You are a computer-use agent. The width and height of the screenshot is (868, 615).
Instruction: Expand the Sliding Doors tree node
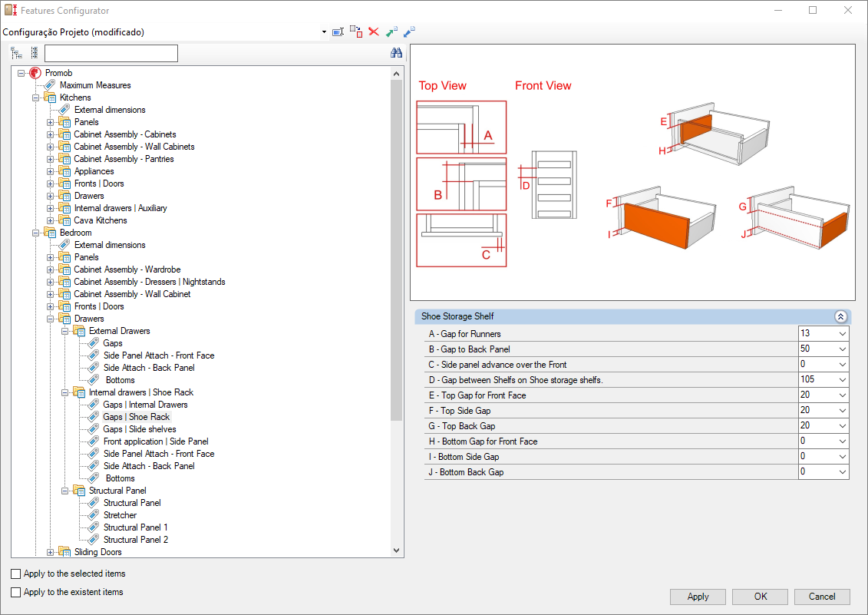pos(51,552)
